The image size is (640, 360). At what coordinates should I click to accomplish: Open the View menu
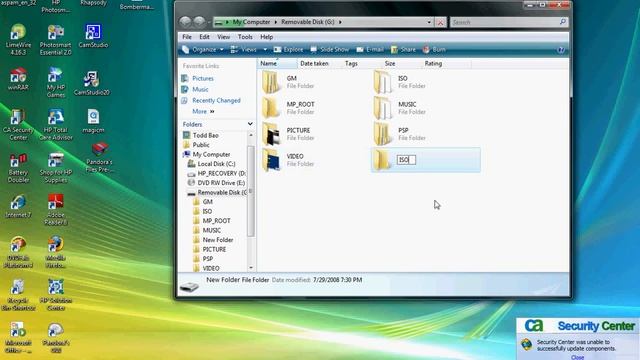pyautogui.click(x=224, y=37)
